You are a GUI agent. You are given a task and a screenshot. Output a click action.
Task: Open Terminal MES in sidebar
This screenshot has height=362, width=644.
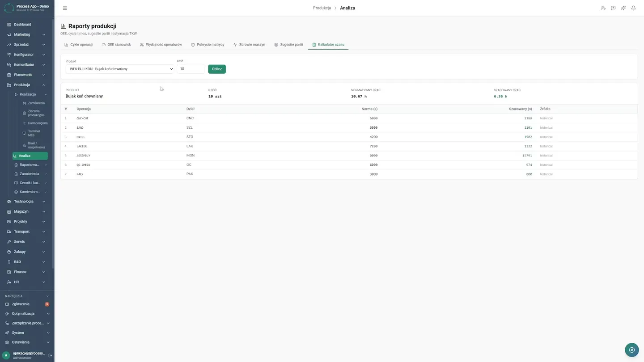[x=34, y=133]
